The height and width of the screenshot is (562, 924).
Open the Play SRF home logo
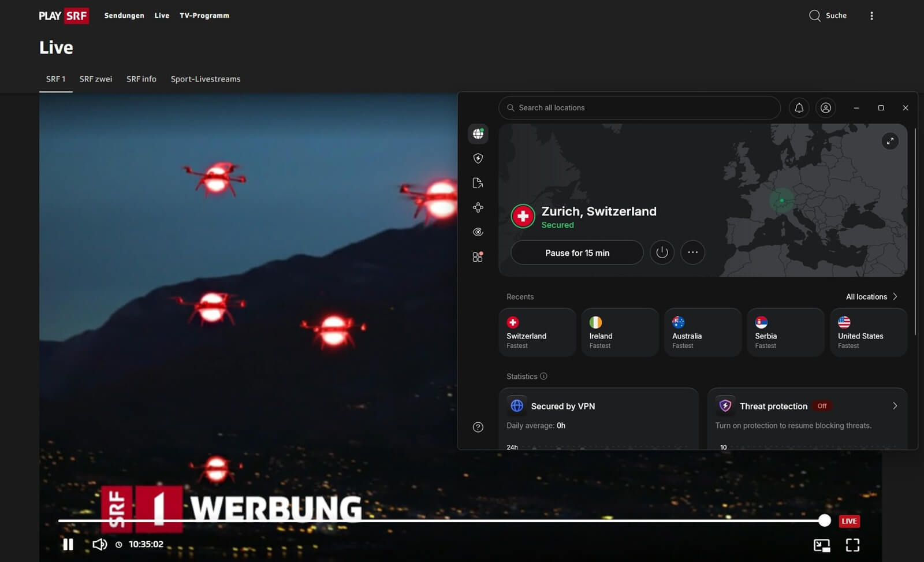point(64,16)
